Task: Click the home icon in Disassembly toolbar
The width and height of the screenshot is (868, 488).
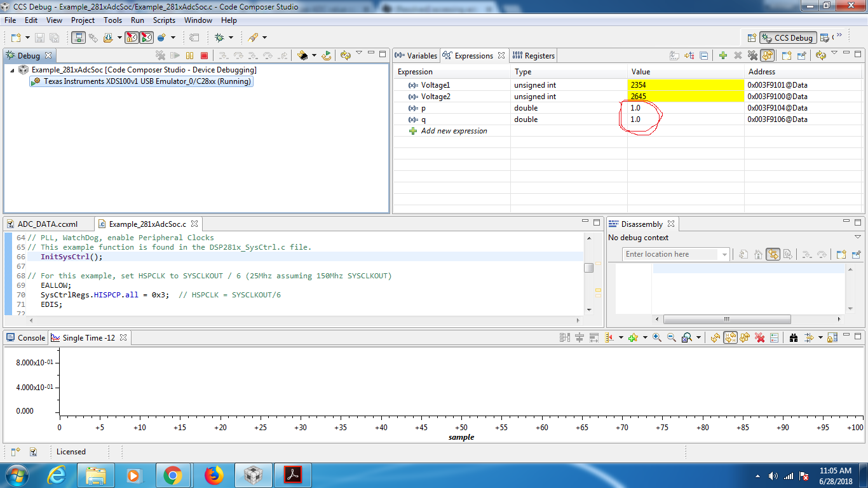Action: click(758, 254)
